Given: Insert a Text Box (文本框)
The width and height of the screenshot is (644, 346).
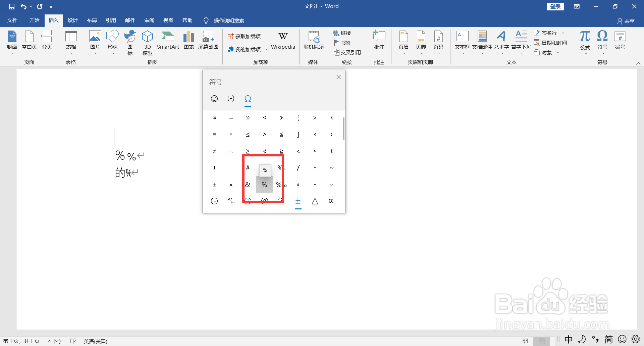Looking at the screenshot, I should 463,42.
